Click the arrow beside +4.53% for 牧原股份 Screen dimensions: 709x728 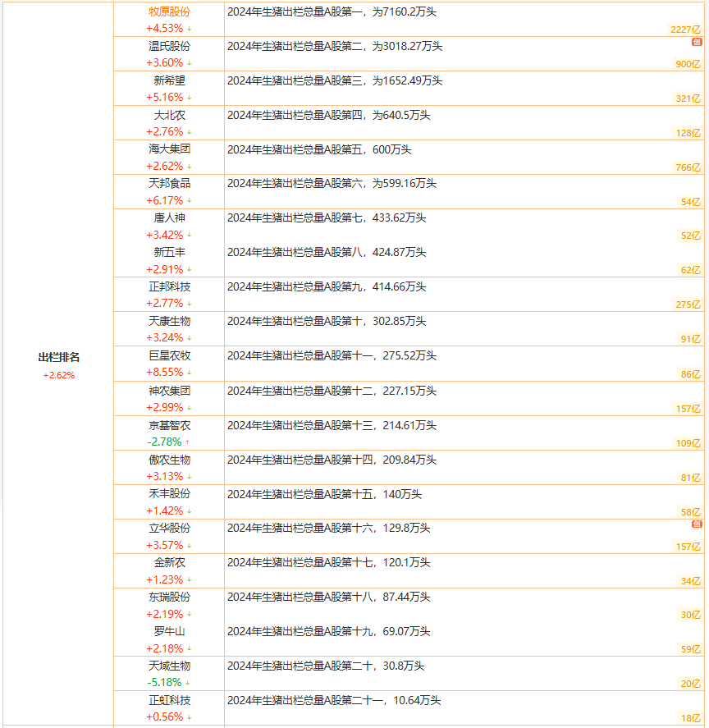[x=189, y=29]
